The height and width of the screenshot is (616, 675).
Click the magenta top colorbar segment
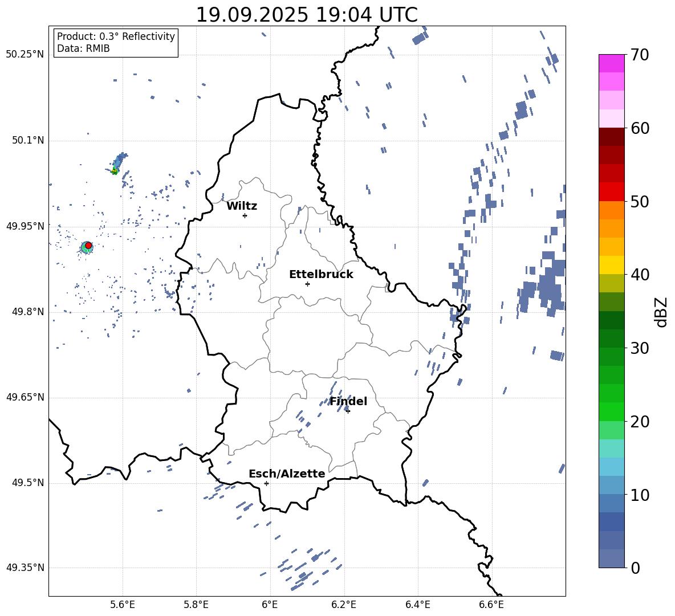611,63
